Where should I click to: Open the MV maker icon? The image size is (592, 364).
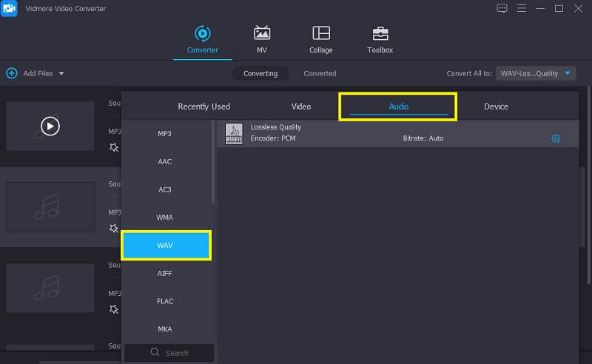(x=262, y=34)
